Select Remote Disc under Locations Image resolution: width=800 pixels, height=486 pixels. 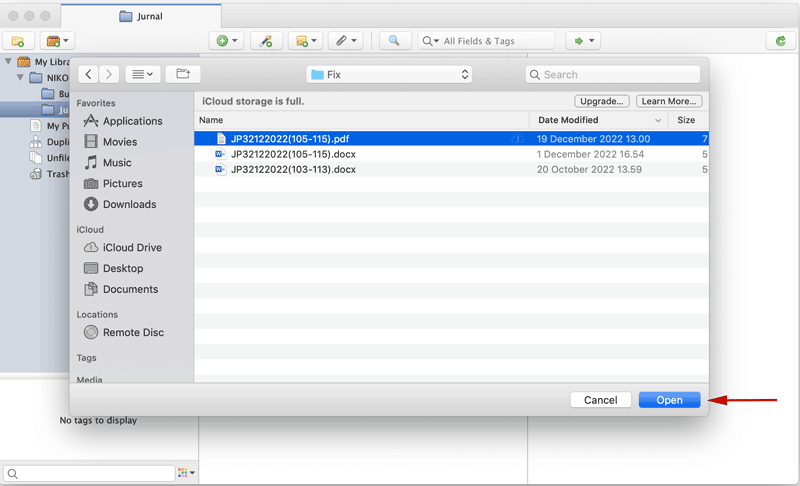tap(124, 332)
